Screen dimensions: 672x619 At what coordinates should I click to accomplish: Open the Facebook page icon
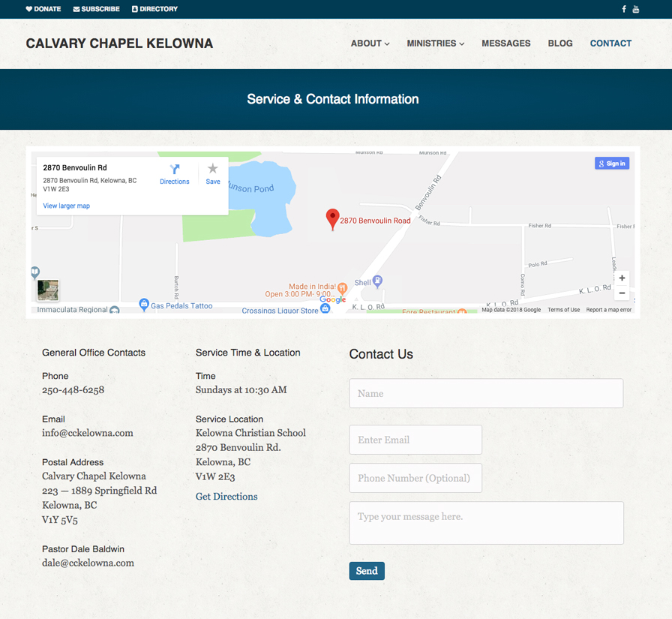tap(624, 9)
